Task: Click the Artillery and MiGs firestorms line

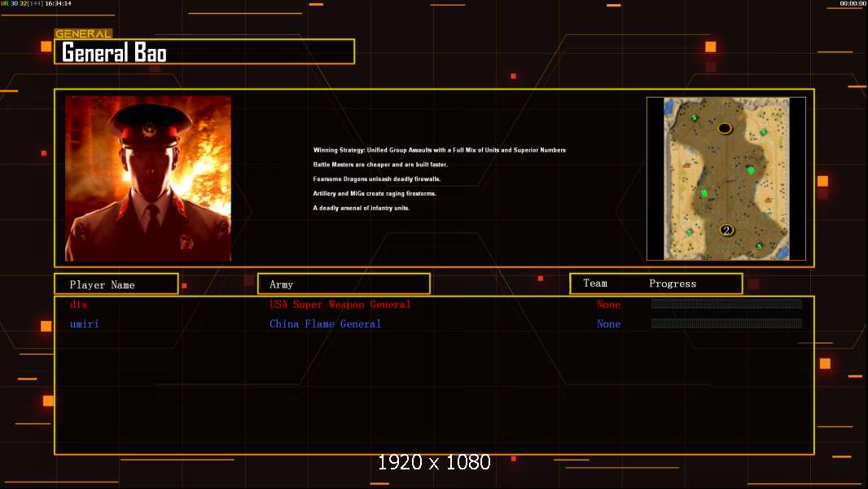Action: coord(375,193)
